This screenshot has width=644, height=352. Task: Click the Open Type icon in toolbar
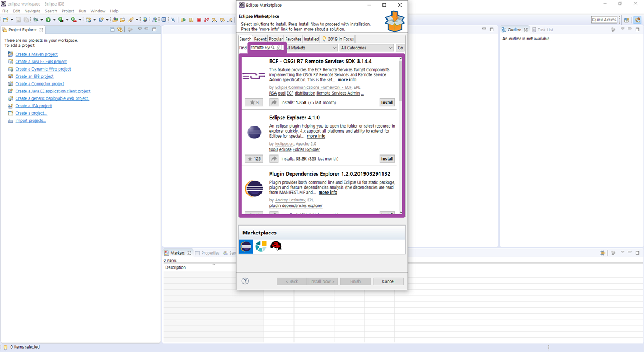click(x=115, y=20)
